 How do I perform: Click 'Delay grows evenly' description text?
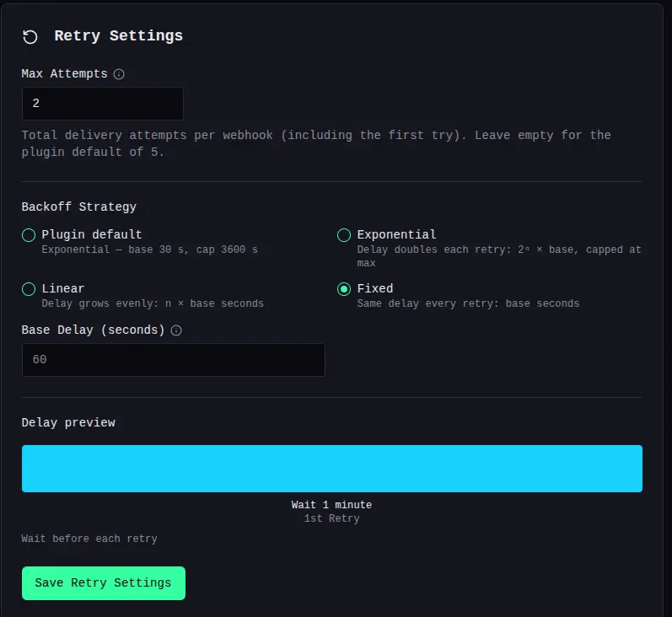coord(153,303)
